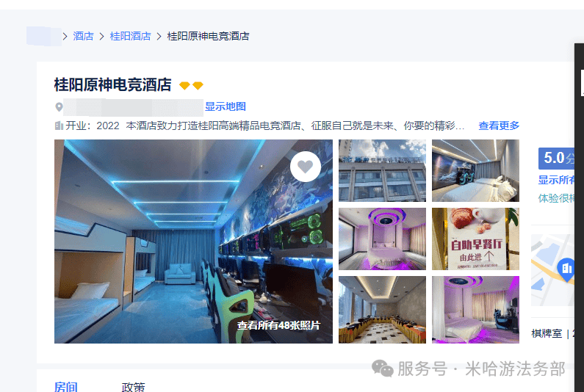Open the purple round-bed room thumbnail

point(382,239)
